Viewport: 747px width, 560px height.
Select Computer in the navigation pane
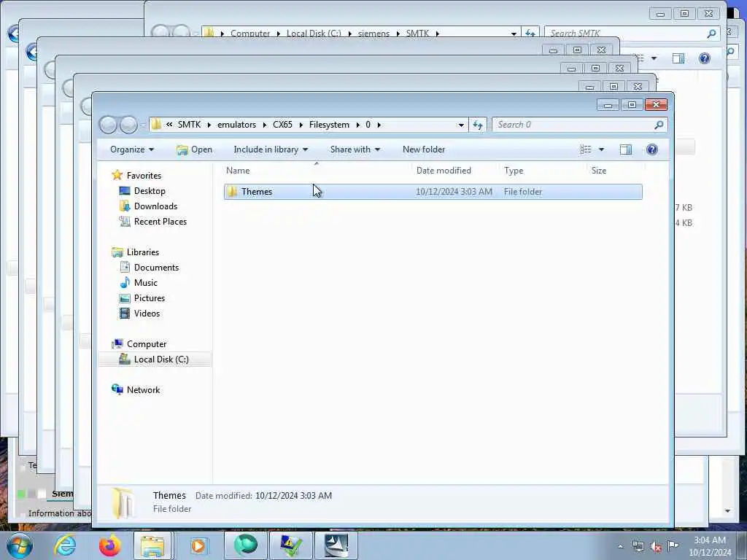coord(146,344)
